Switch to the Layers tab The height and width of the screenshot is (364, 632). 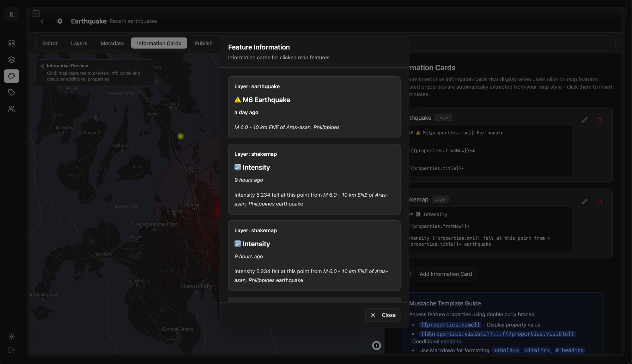pyautogui.click(x=79, y=43)
